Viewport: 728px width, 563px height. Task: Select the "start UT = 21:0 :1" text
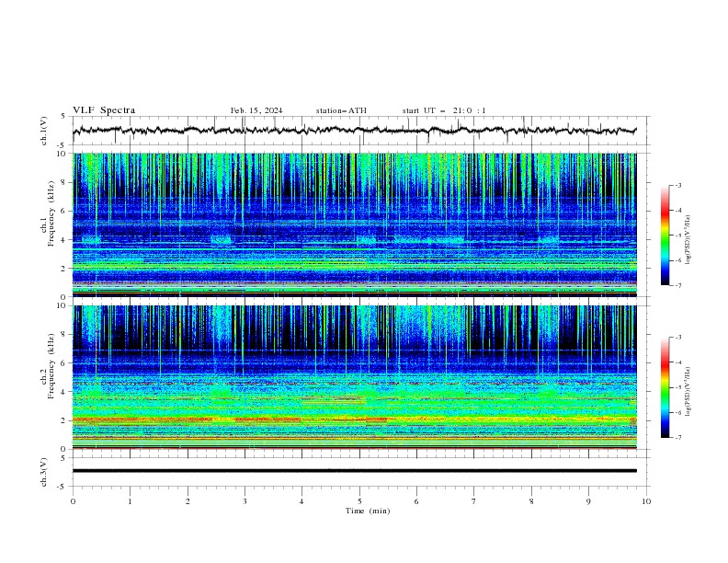(x=444, y=110)
